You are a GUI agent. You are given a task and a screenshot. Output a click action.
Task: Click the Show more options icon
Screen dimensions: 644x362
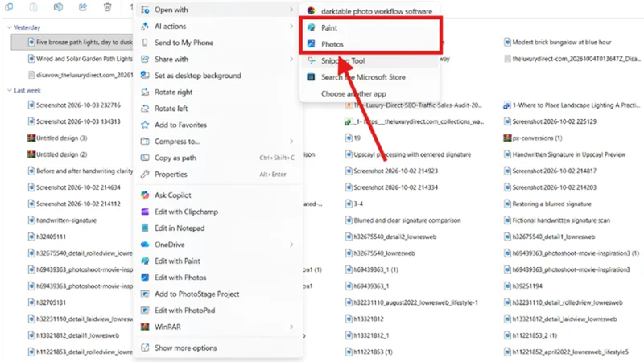point(145,348)
